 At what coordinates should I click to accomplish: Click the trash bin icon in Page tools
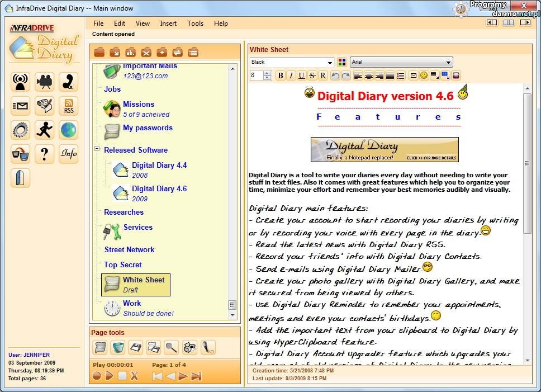point(118,348)
